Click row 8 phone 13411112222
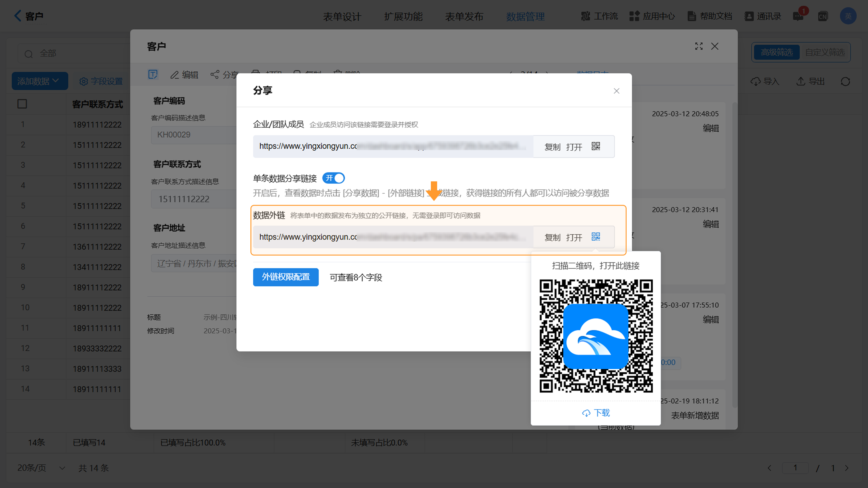 97,267
